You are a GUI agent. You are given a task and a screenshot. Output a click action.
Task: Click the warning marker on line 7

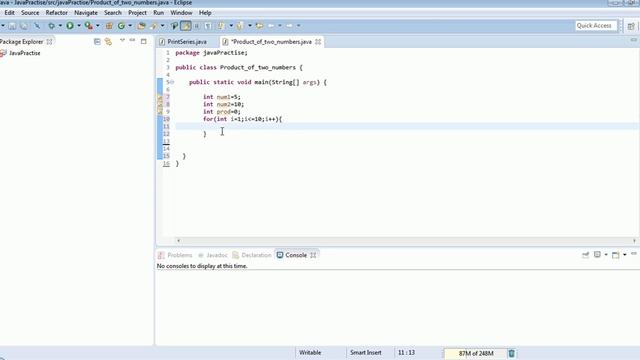(x=160, y=97)
